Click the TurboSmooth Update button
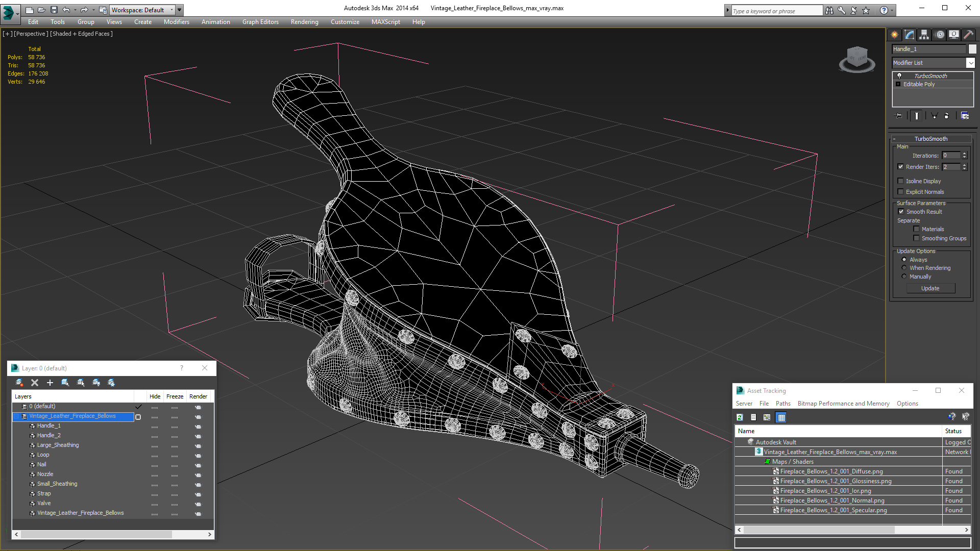980x551 pixels. coord(930,288)
